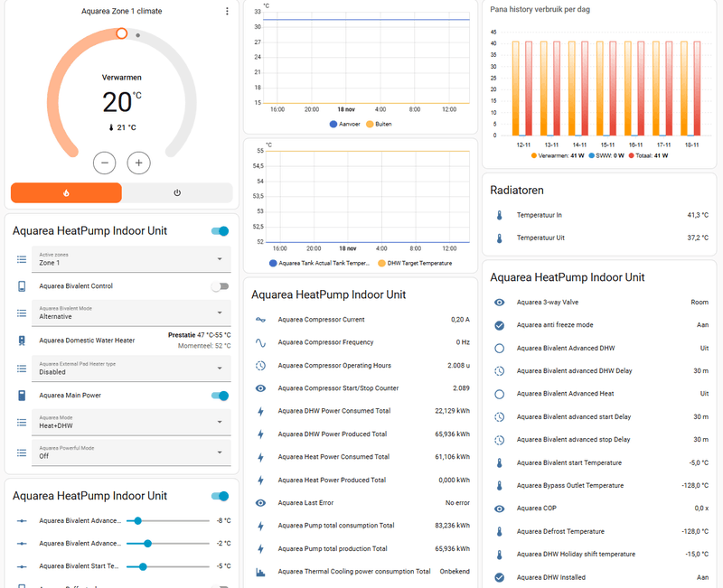Open the Active zones dropdown
Viewport: 723px width, 588px height.
click(131, 259)
